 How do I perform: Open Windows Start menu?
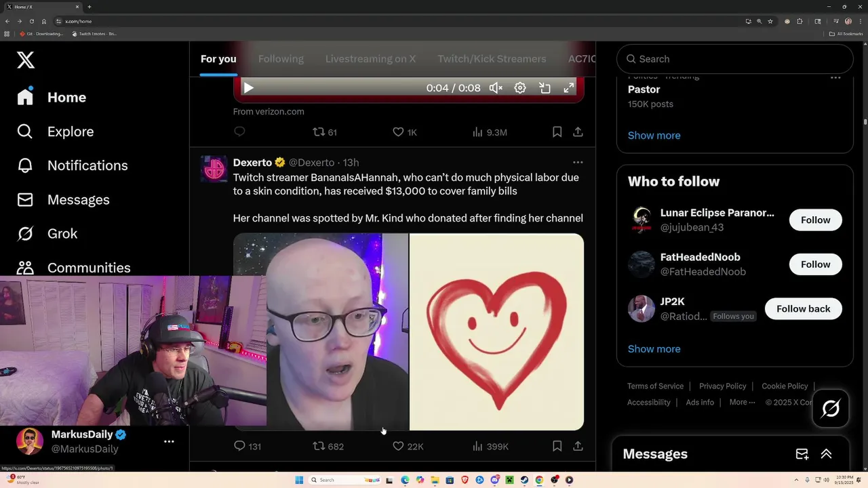[299, 480]
